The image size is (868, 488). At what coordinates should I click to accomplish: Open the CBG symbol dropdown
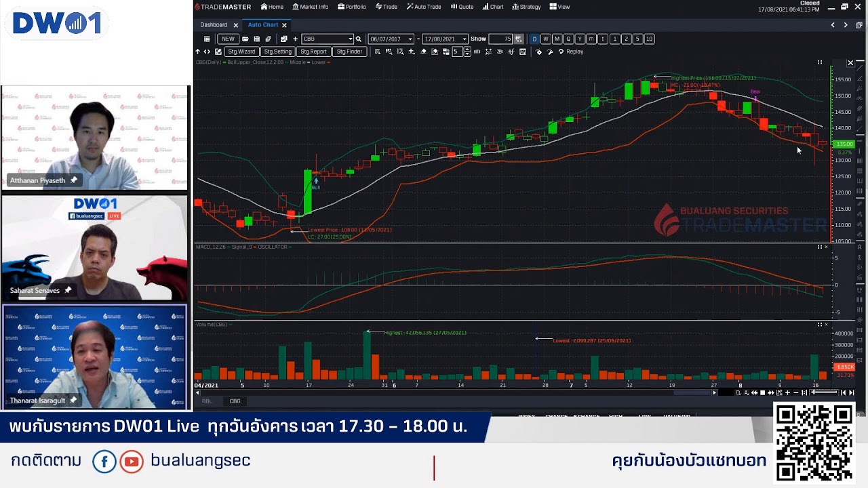pyautogui.click(x=351, y=39)
